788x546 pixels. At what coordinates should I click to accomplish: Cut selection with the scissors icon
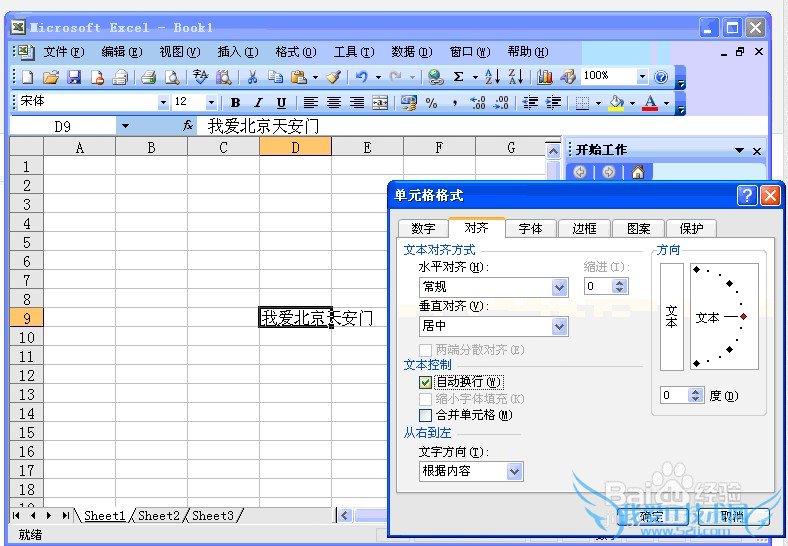click(252, 77)
